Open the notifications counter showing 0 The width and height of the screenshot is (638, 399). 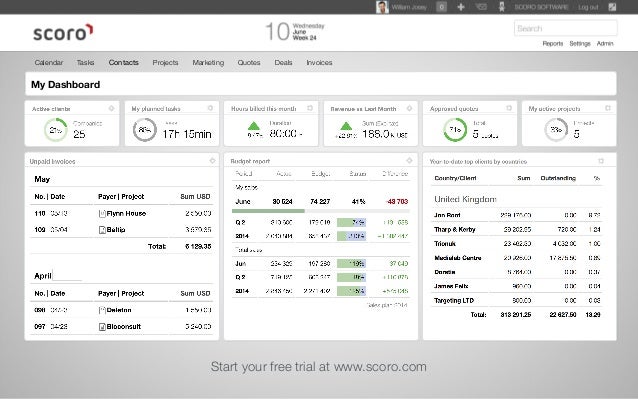click(x=441, y=7)
